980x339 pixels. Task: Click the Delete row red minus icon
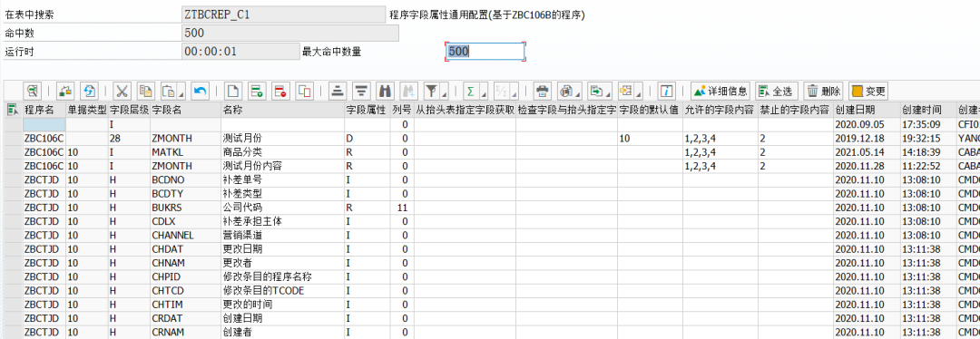tap(280, 92)
